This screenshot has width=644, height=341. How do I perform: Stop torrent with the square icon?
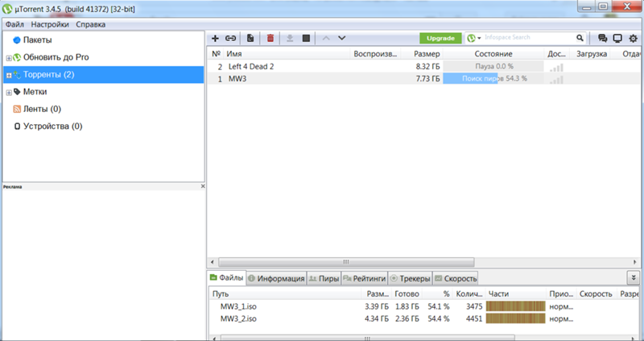306,38
